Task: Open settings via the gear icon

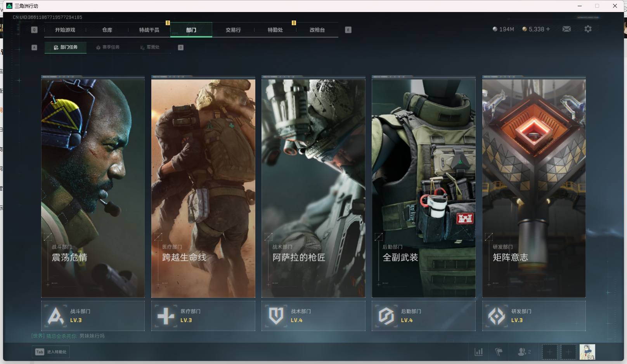Action: pyautogui.click(x=588, y=29)
